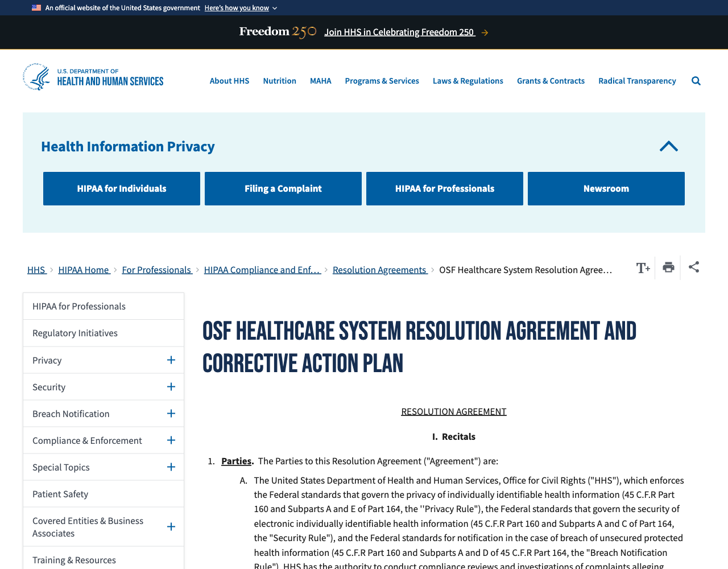The image size is (728, 569).
Task: Open the About HHS menu
Action: pos(229,81)
